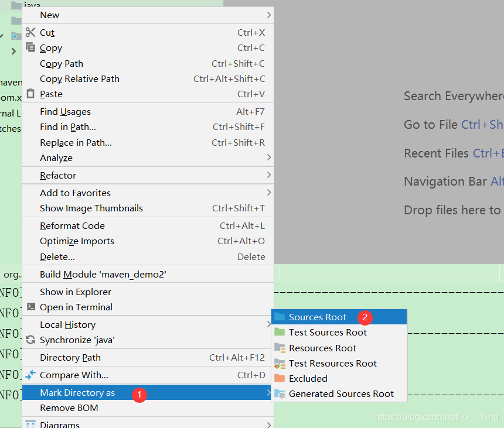
Task: Choose Copy Relative Path
Action: tap(148, 78)
